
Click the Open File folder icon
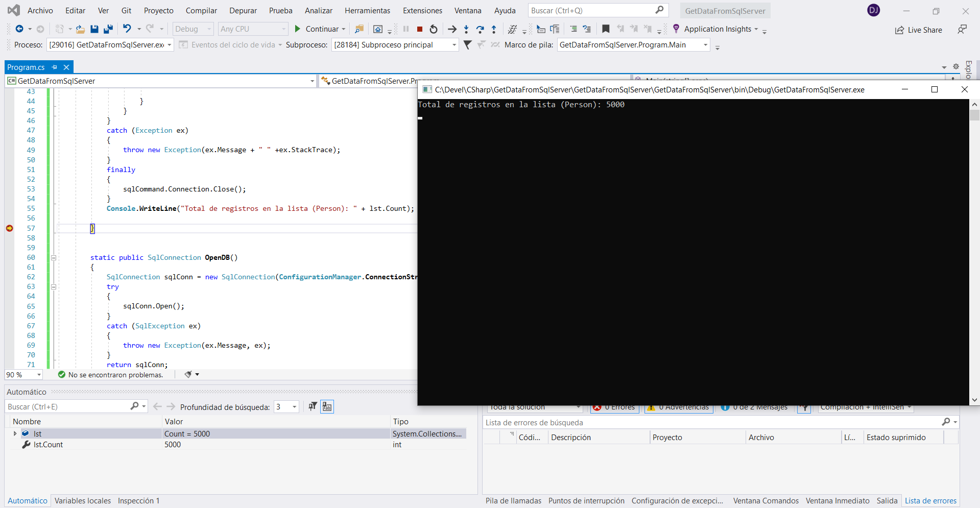click(80, 29)
